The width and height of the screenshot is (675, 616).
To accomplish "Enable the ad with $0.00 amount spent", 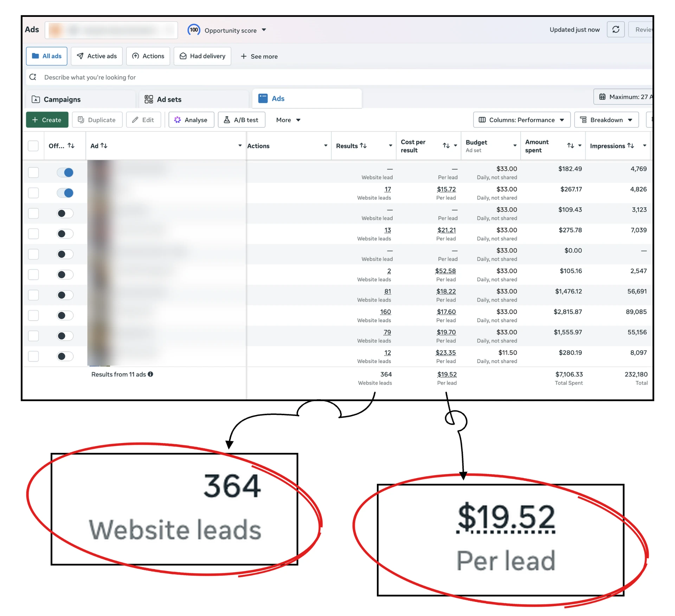I will point(65,254).
